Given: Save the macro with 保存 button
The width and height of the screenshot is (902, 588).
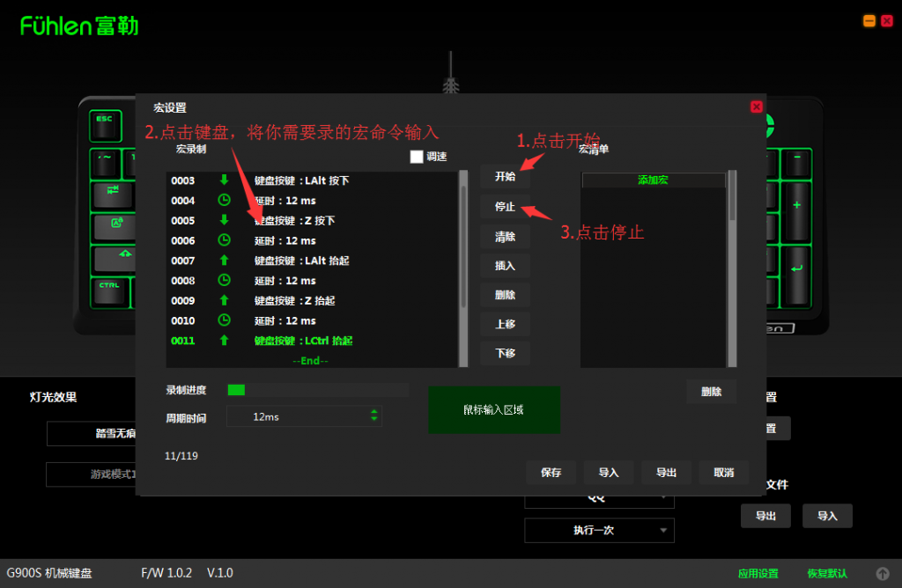Looking at the screenshot, I should tap(551, 473).
